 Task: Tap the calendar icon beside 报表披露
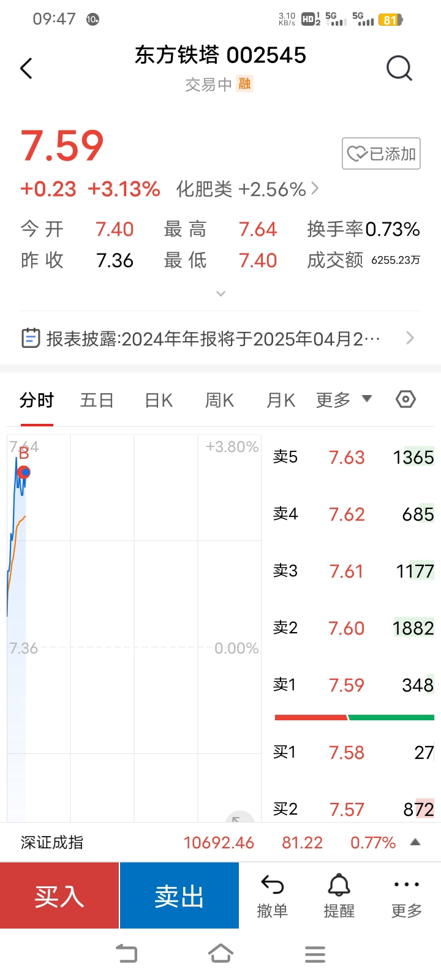[x=31, y=338]
